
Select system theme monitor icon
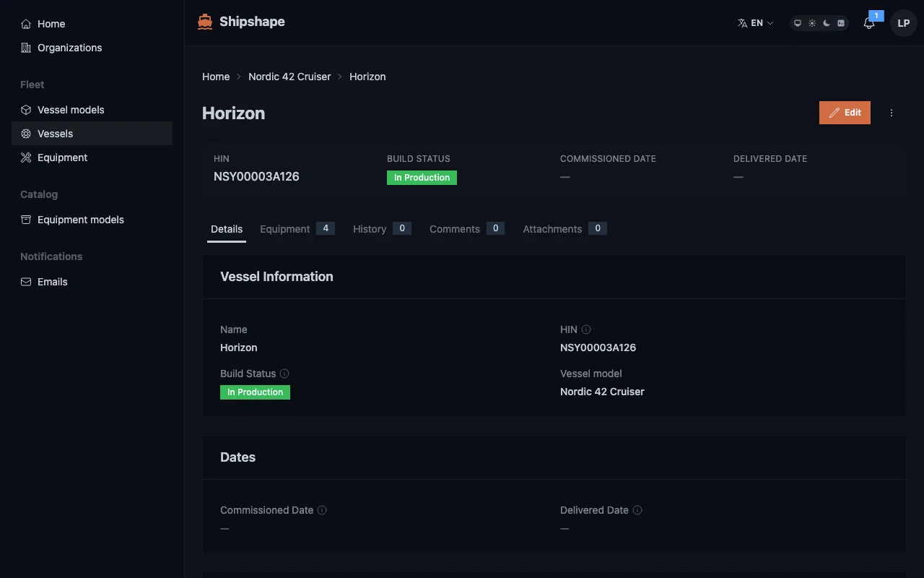coord(797,23)
